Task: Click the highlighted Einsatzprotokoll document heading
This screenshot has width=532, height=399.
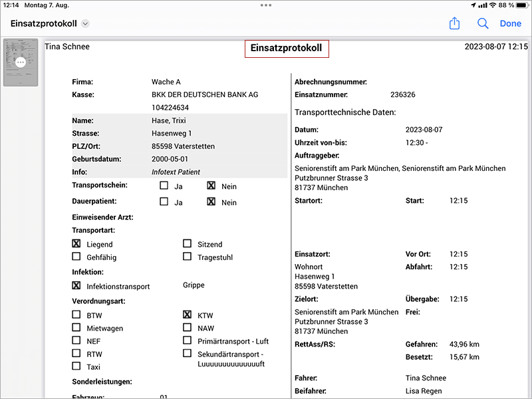Action: [287, 49]
